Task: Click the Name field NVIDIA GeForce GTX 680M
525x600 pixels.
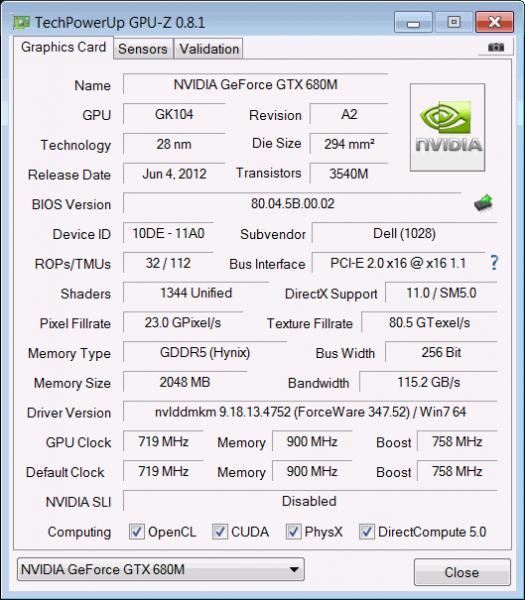Action: point(256,84)
